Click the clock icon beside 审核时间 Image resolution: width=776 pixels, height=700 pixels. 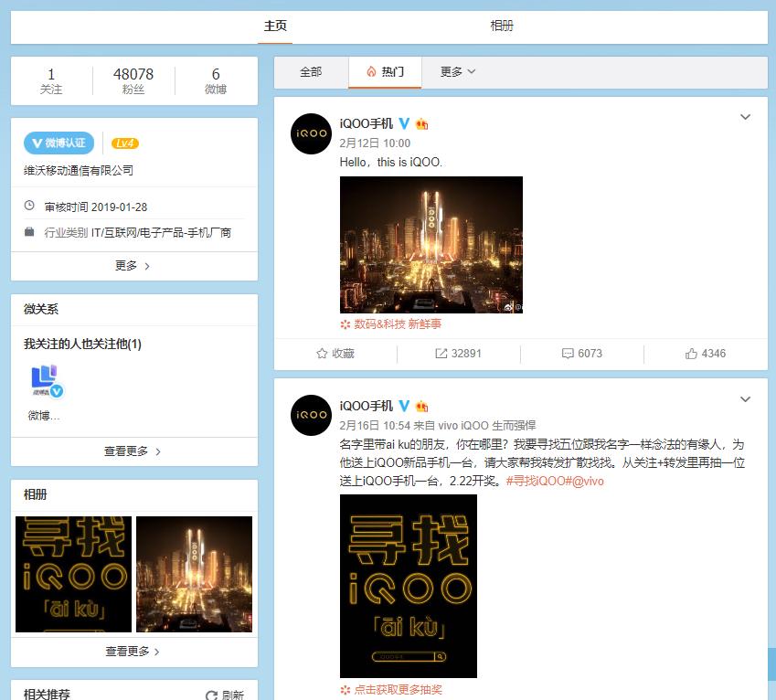click(29, 206)
